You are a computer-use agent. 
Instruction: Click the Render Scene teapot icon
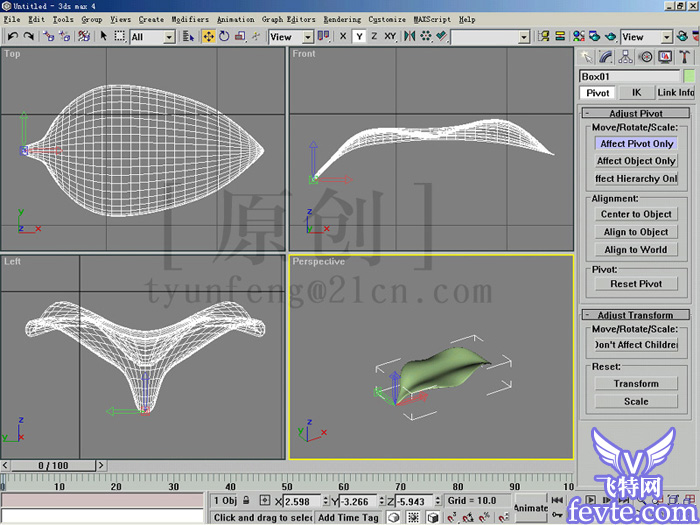click(595, 36)
